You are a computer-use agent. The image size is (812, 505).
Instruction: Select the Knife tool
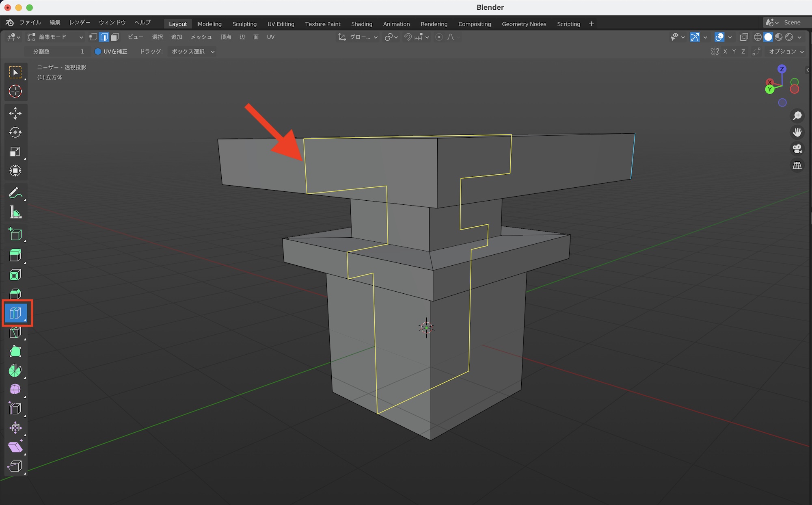tap(15, 332)
